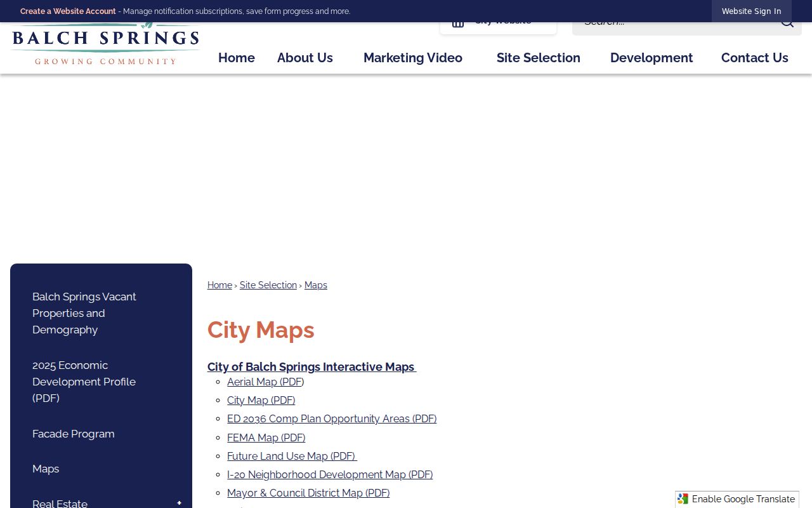
Task: Open the About Us navigation menu
Action: [x=305, y=58]
